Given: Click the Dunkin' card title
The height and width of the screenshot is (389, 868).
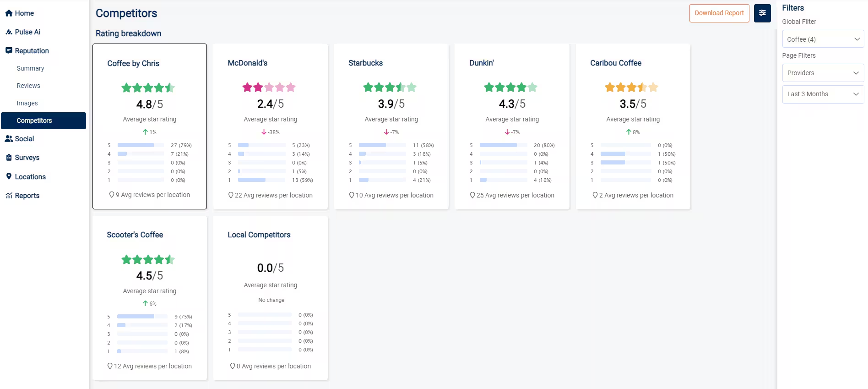Looking at the screenshot, I should point(482,63).
